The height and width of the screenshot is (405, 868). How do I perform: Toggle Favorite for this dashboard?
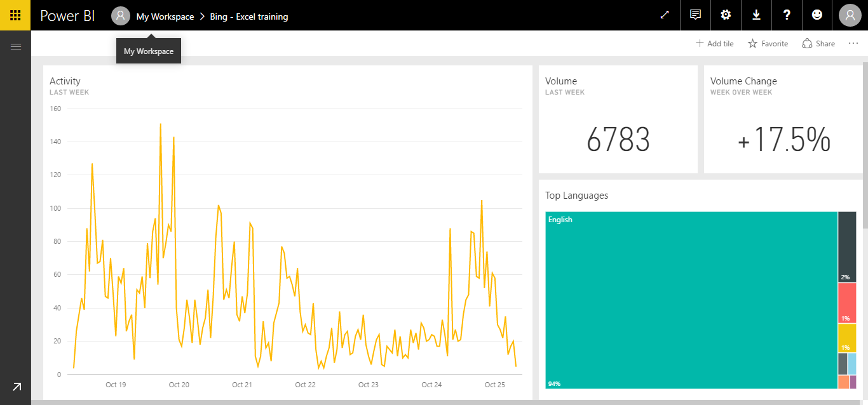click(767, 43)
